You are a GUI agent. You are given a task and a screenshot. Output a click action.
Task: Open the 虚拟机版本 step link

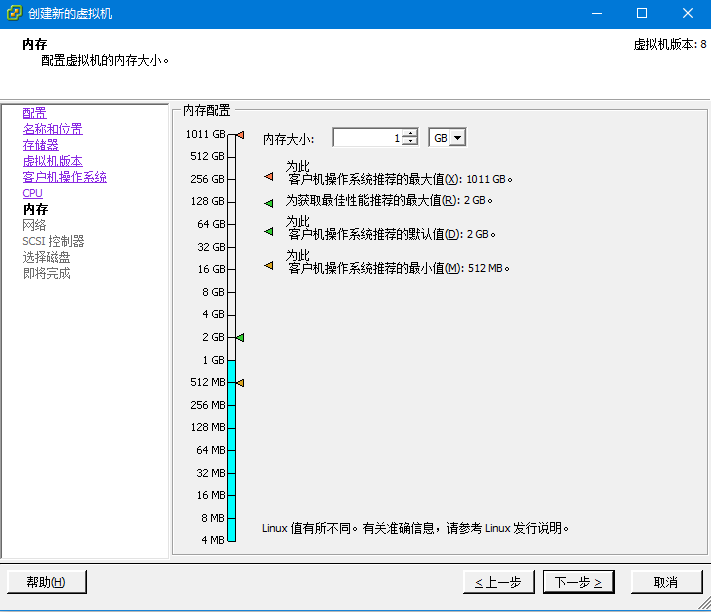pos(53,161)
